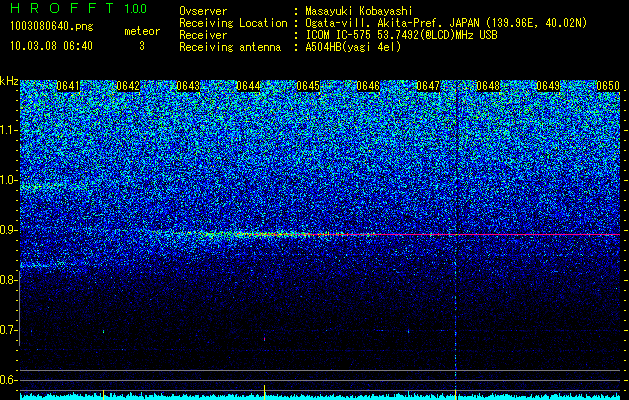Click the 0643 time marker
The height and width of the screenshot is (400, 629).
(188, 86)
